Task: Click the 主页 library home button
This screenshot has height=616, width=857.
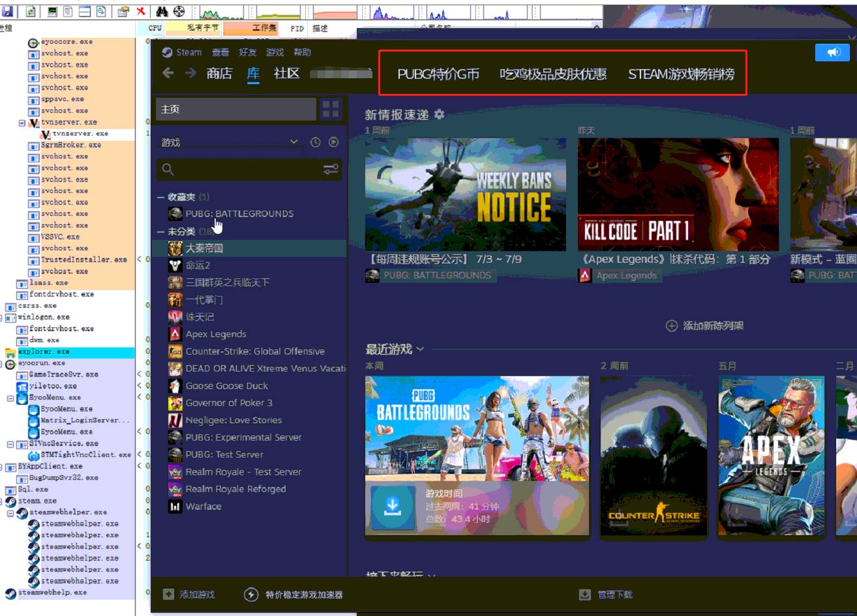Action: click(x=235, y=109)
